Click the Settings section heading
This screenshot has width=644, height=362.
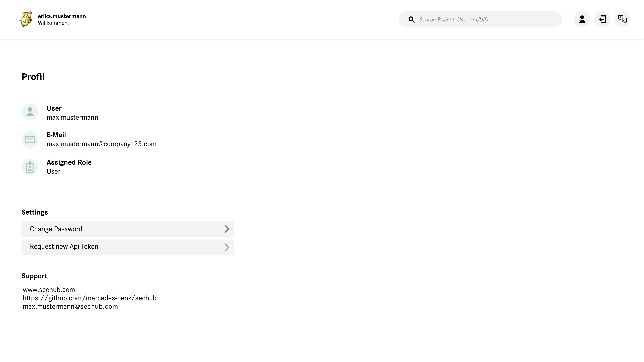coord(35,212)
